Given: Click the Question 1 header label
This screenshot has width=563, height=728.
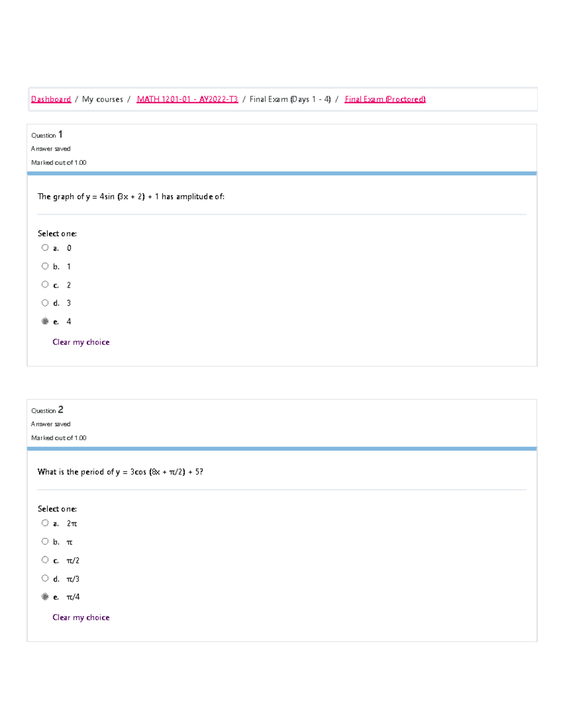Looking at the screenshot, I should (46, 135).
